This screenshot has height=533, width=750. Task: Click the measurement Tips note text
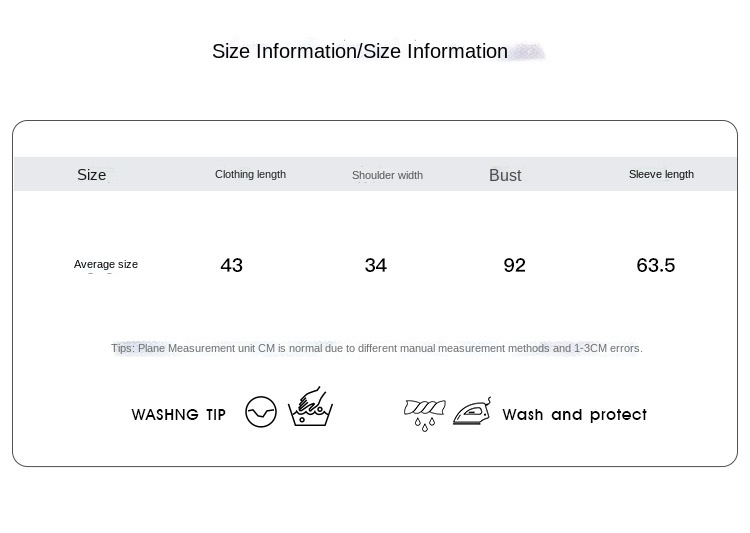(x=376, y=348)
